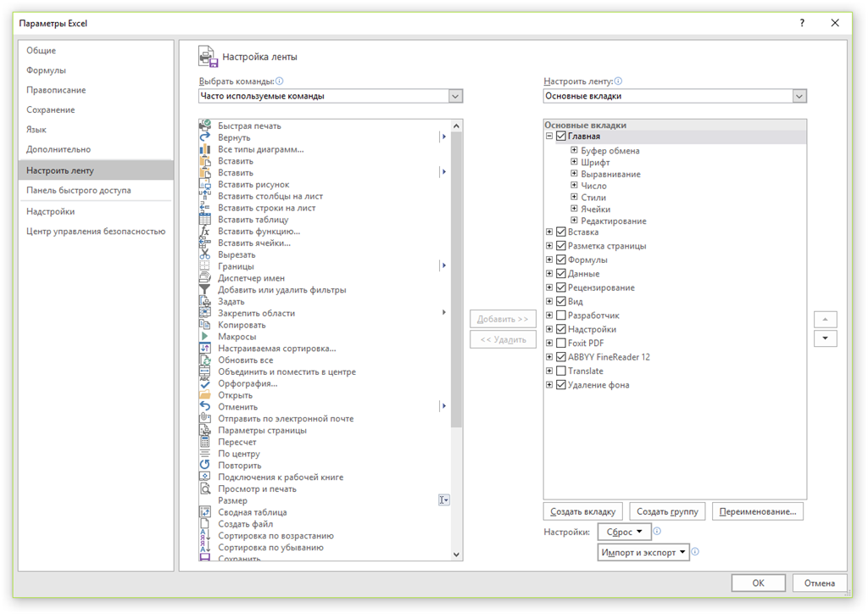Click the Быстрая печать command icon
Image resolution: width=868 pixels, height=614 pixels.
205,126
